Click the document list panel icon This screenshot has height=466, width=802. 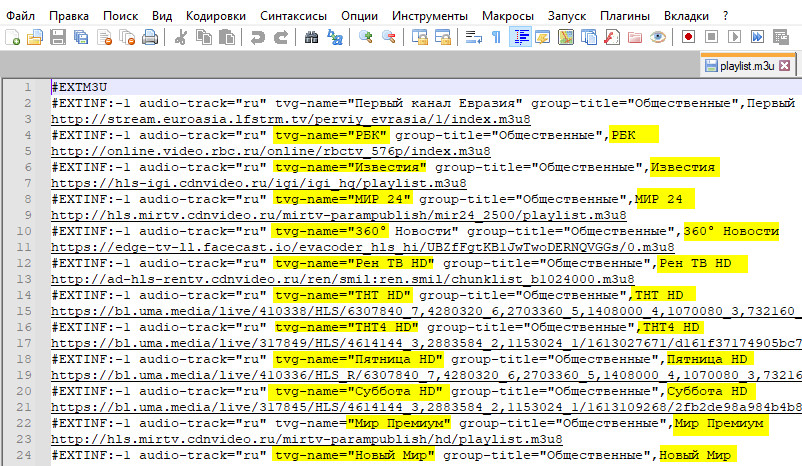coord(589,37)
